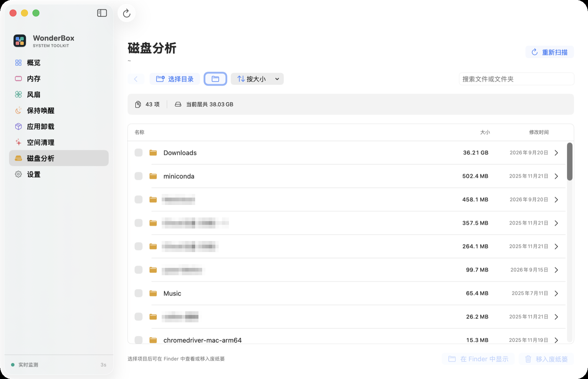Screen dimensions: 588x379
Task: Open 空间清理 in the sidebar
Action: [x=59, y=142]
